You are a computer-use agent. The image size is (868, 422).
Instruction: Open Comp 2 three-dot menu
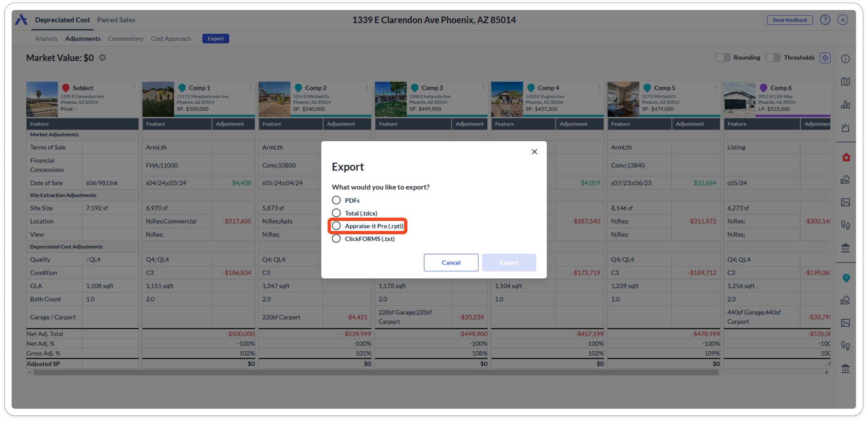tap(367, 88)
